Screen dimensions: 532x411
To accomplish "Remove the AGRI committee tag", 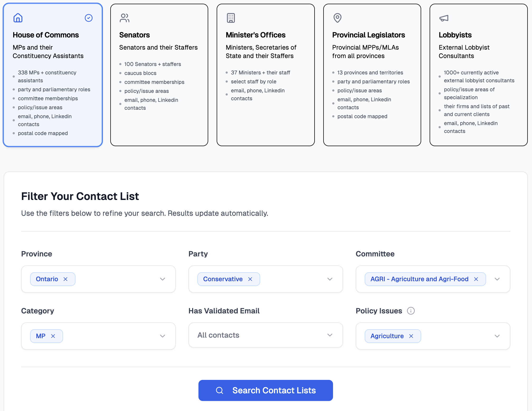I will click(476, 279).
